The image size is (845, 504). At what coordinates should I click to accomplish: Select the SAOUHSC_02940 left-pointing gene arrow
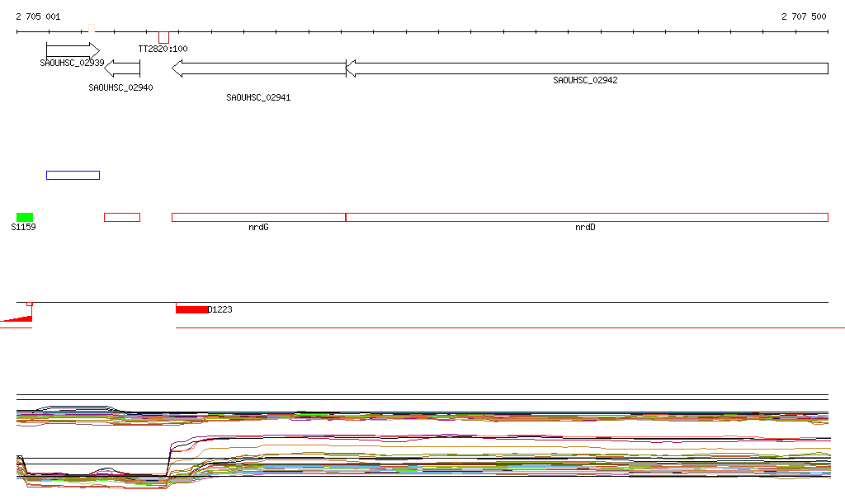(123, 68)
